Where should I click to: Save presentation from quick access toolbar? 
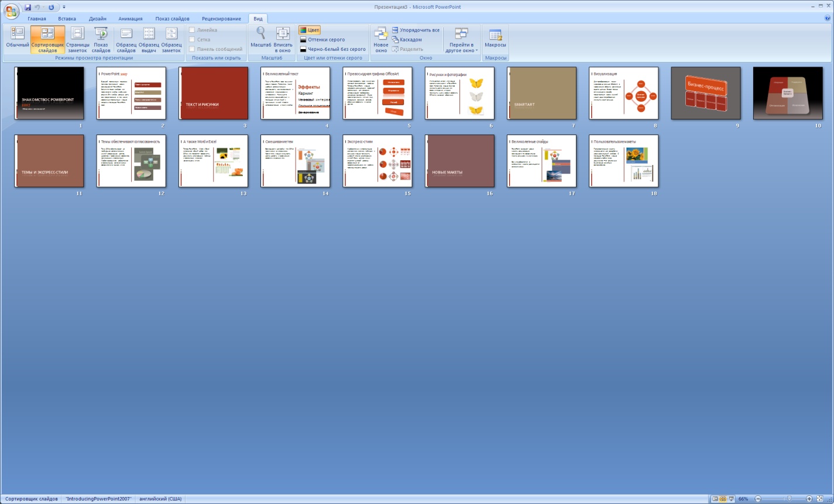[28, 7]
